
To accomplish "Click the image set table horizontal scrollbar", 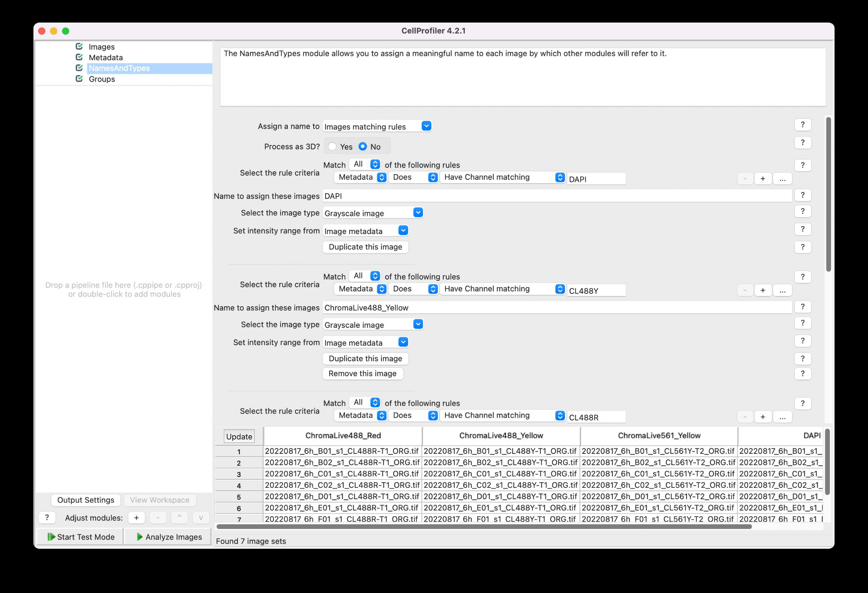I will (484, 526).
